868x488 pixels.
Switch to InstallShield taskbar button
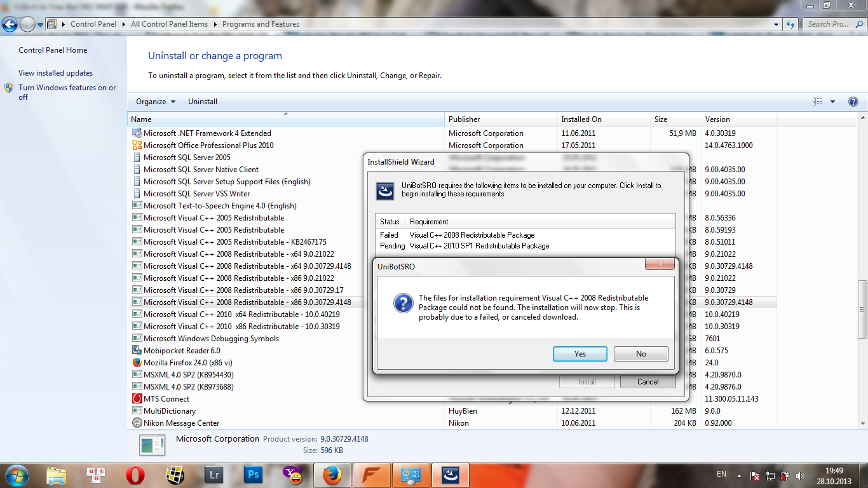[x=450, y=475]
